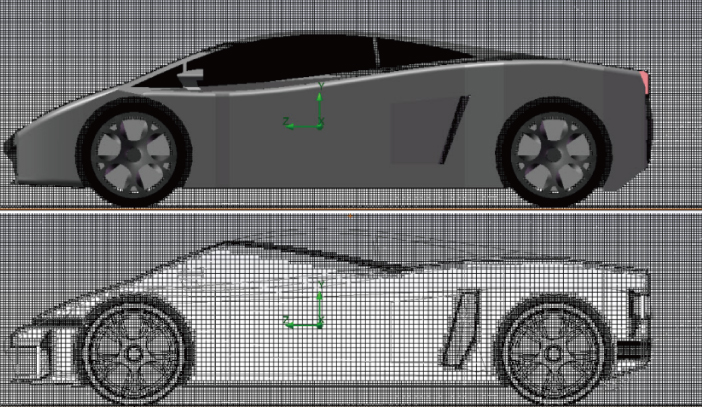Select the rear wheel of the shaded car

tap(553, 154)
